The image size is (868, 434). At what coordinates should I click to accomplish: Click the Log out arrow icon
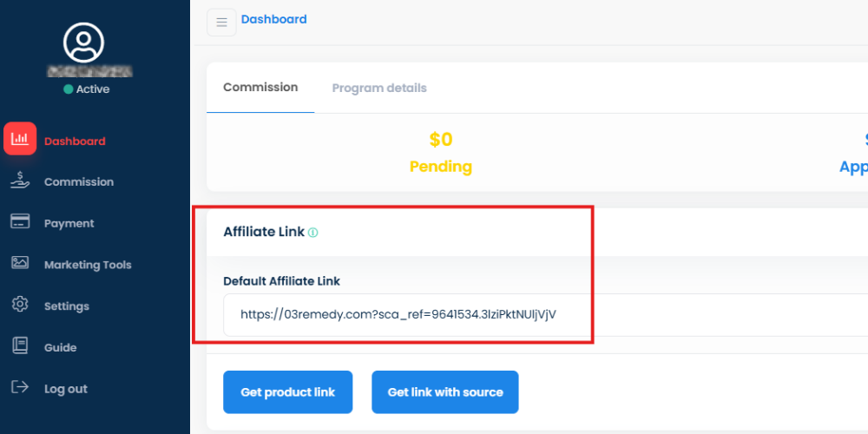[x=20, y=387]
